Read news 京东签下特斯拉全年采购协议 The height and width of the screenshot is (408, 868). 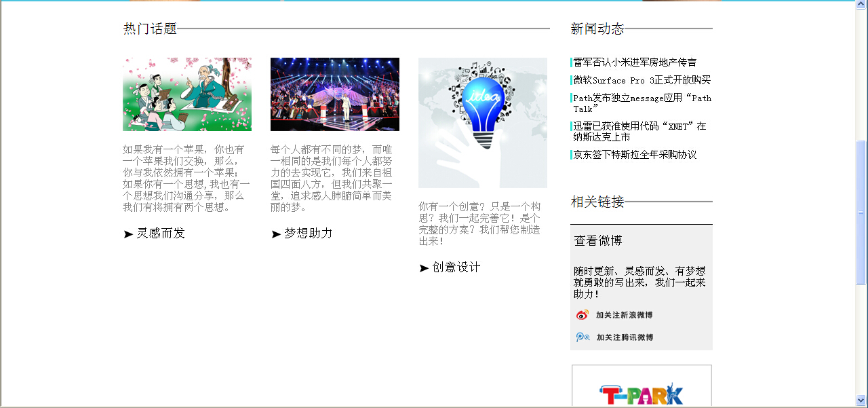(x=635, y=155)
